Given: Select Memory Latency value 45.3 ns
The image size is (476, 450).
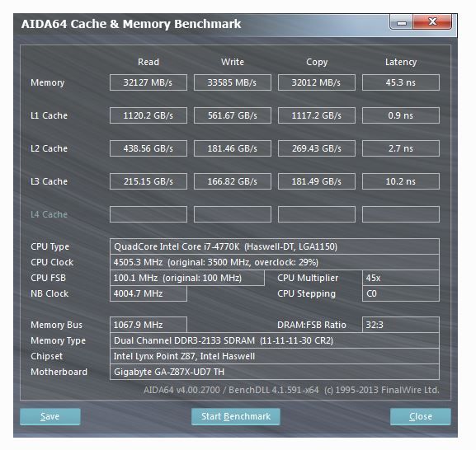Looking at the screenshot, I should coord(401,82).
